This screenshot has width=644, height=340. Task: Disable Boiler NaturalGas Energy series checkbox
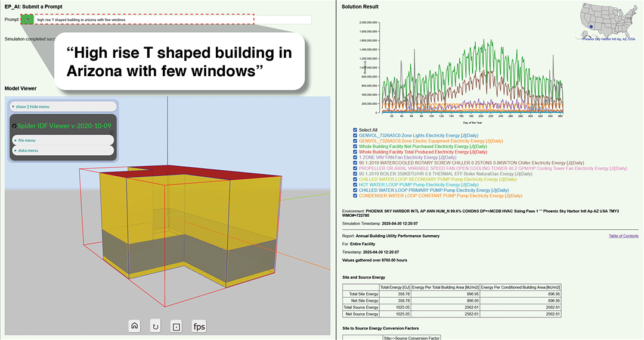point(355,173)
